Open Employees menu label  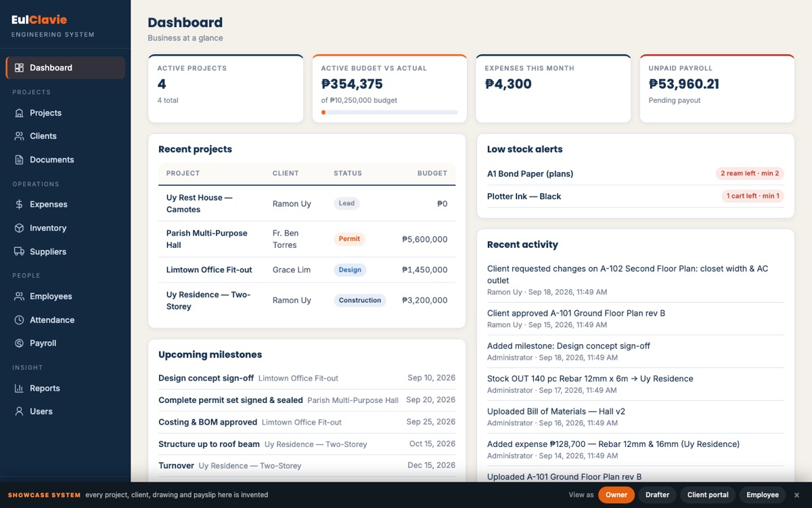click(x=51, y=297)
